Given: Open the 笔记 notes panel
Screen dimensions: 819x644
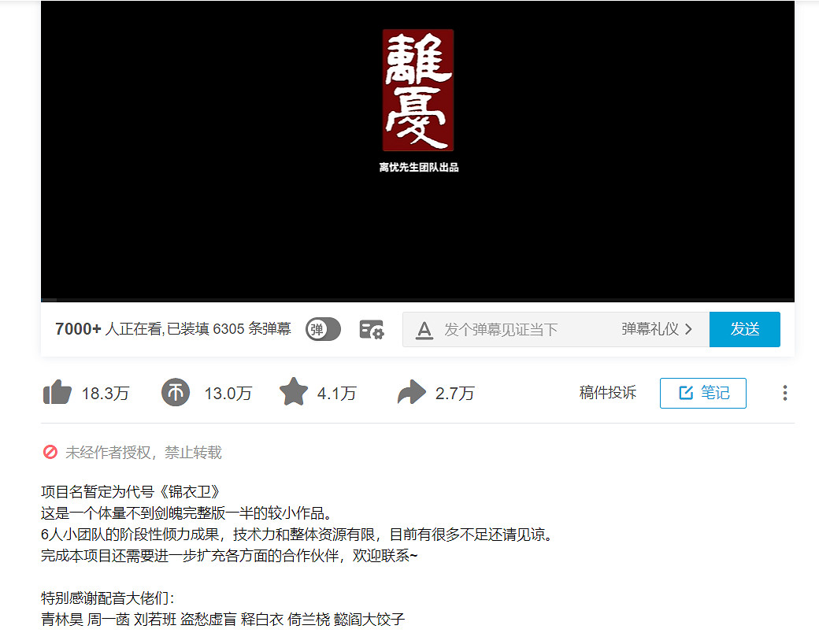Looking at the screenshot, I should [702, 393].
